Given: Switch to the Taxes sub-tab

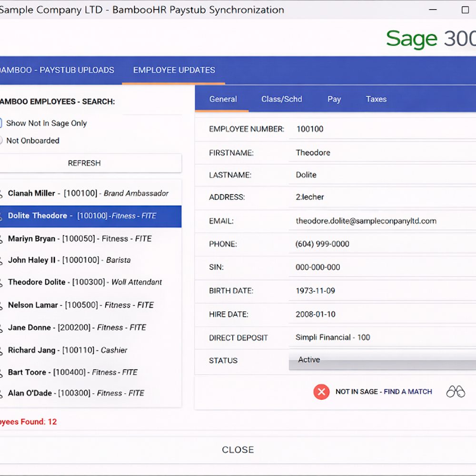Looking at the screenshot, I should point(376,99).
